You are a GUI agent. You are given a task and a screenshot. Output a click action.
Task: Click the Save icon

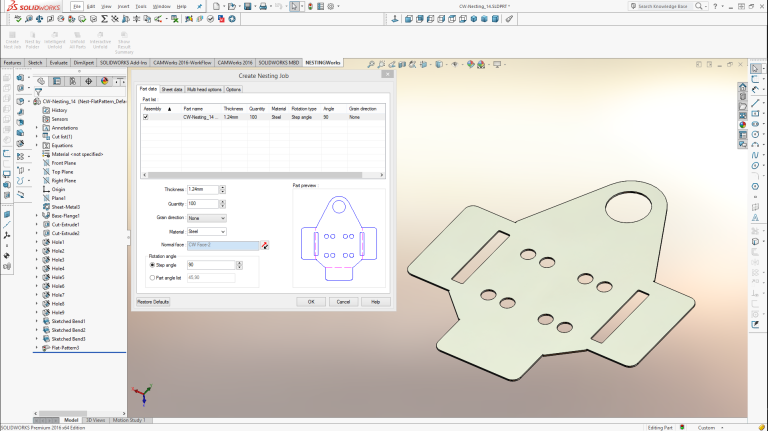coord(247,6)
